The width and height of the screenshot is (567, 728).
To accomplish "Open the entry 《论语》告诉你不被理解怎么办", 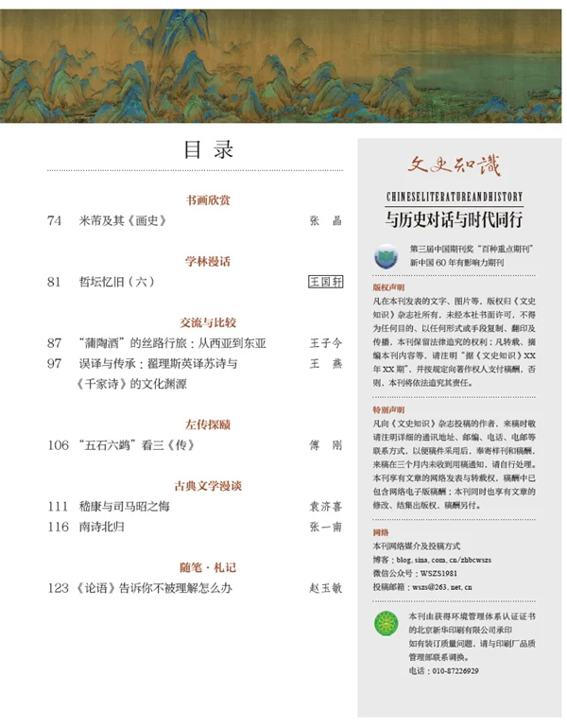I will [154, 588].
